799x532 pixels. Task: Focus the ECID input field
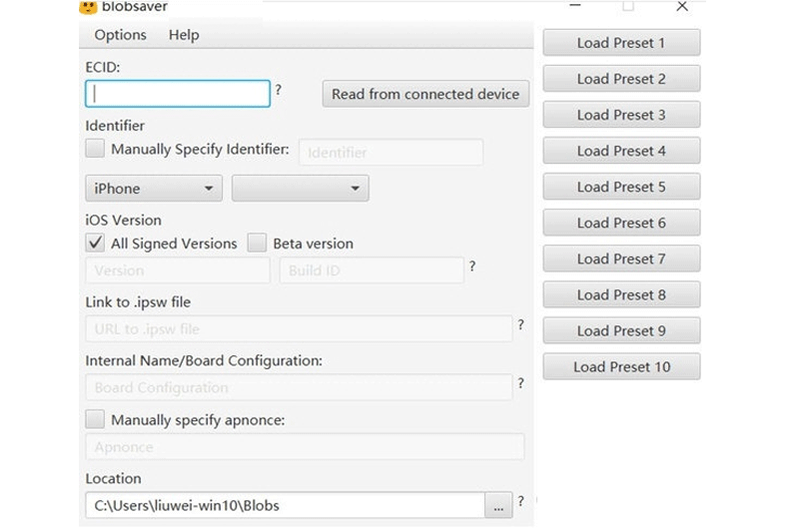click(178, 94)
